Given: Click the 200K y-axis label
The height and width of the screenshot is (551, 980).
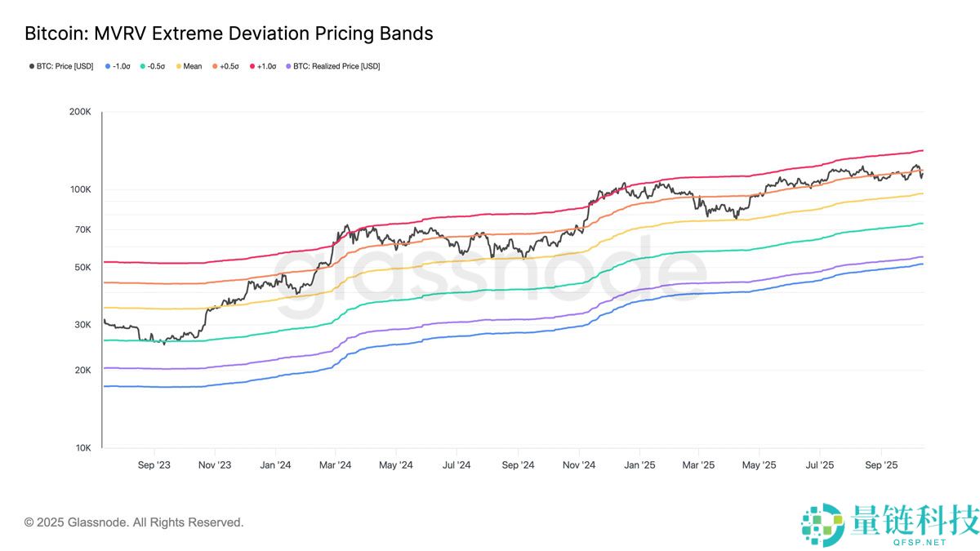Looking at the screenshot, I should click(x=80, y=112).
